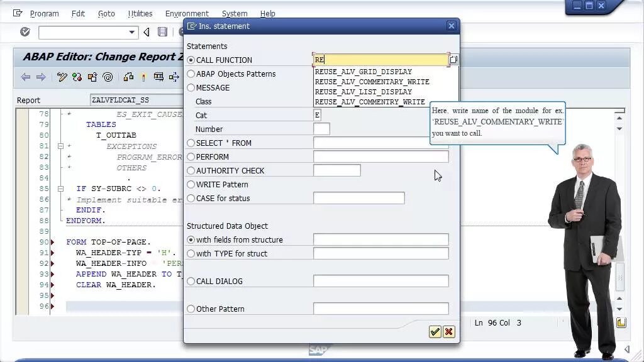Viewport: 644px width, 362px height.
Task: Select the MESSAGE radio button
Action: click(191, 88)
